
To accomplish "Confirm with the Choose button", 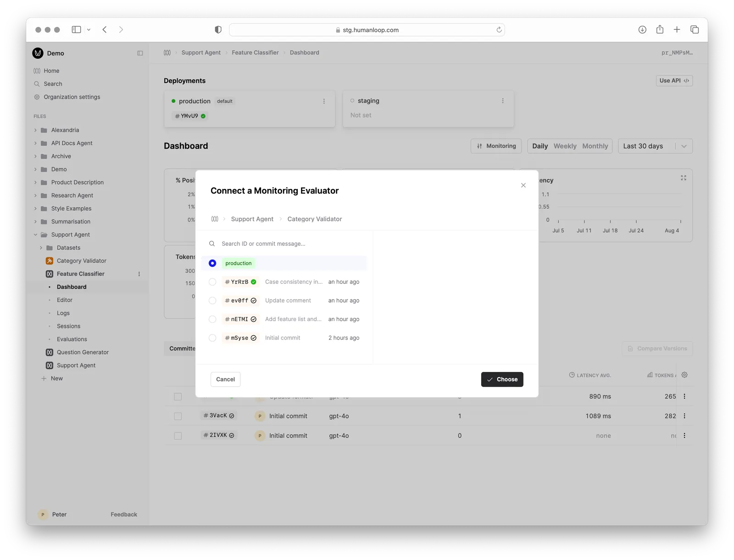I will 502,379.
